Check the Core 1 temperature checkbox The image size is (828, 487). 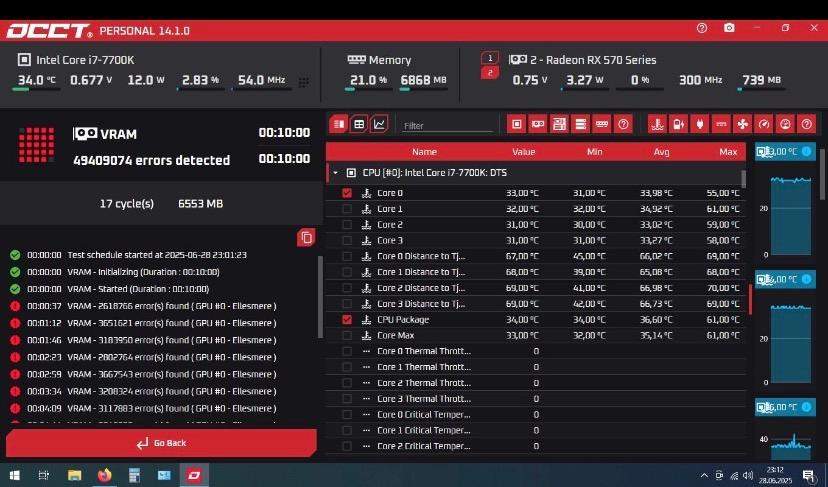(346, 209)
